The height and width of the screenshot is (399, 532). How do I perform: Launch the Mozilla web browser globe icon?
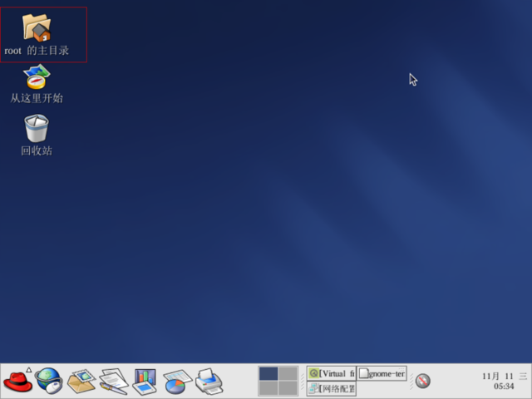(49, 381)
